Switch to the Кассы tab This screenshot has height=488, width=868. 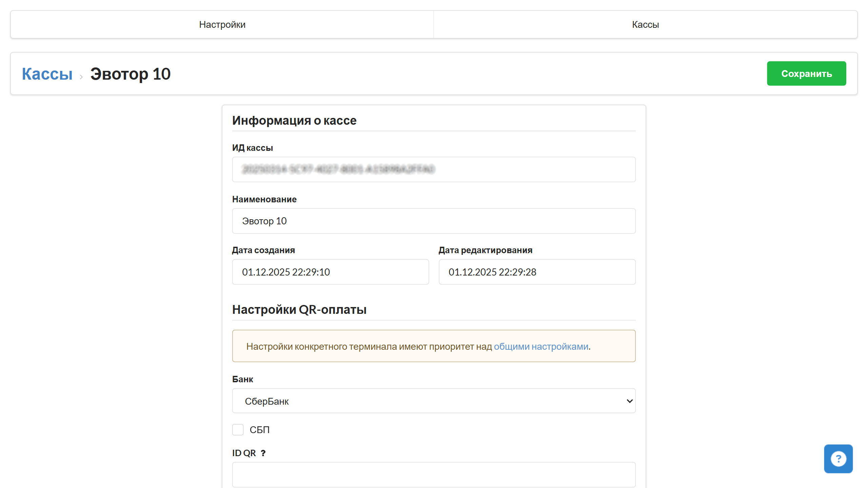point(645,24)
